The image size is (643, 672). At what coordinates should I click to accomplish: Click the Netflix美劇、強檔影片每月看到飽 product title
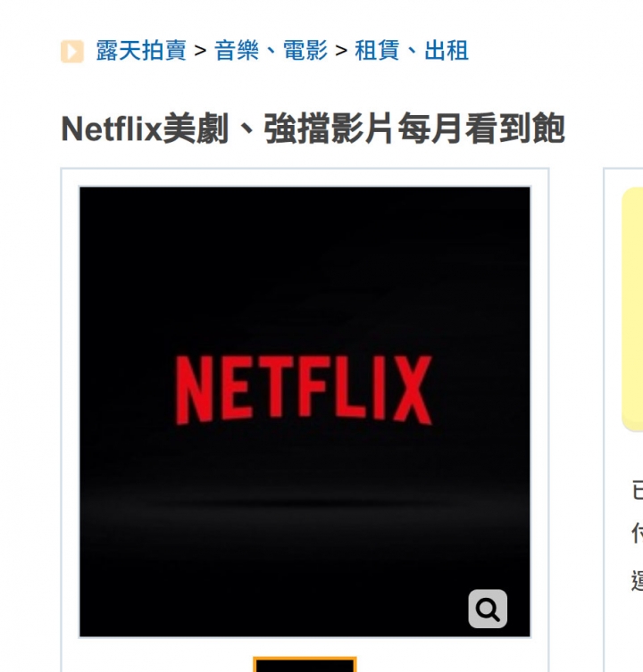313,129
